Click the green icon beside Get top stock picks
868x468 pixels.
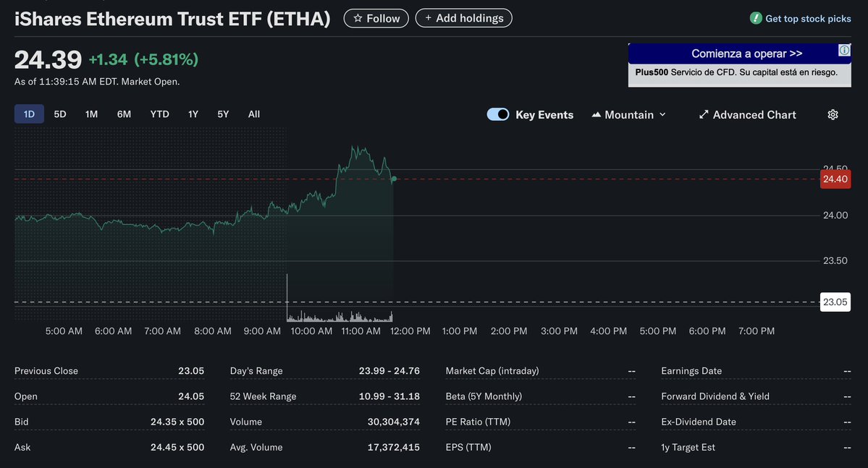click(x=756, y=18)
